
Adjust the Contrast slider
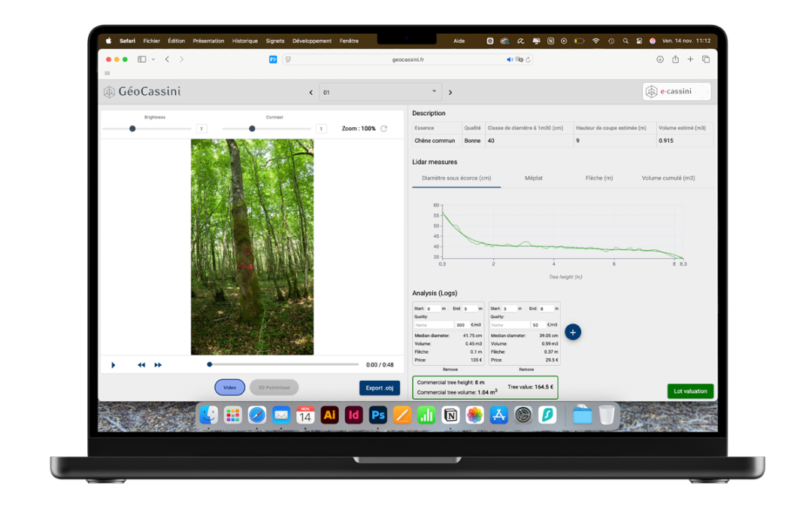266,129
